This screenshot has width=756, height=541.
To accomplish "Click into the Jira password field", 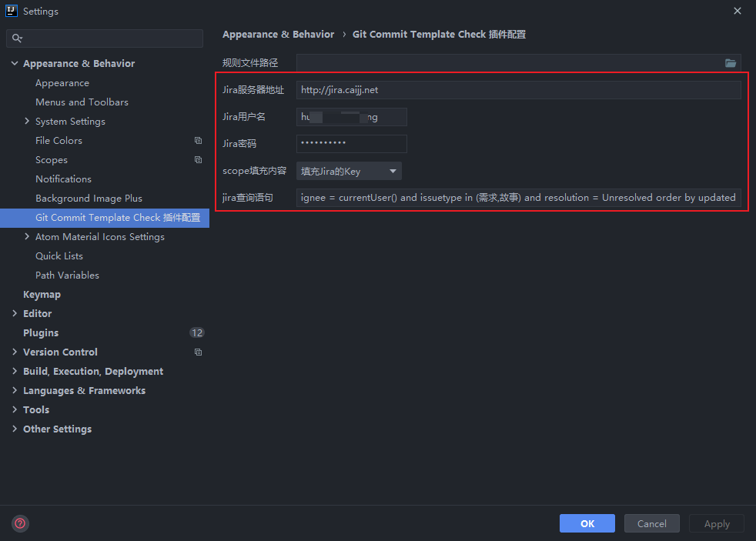I will 351,144.
